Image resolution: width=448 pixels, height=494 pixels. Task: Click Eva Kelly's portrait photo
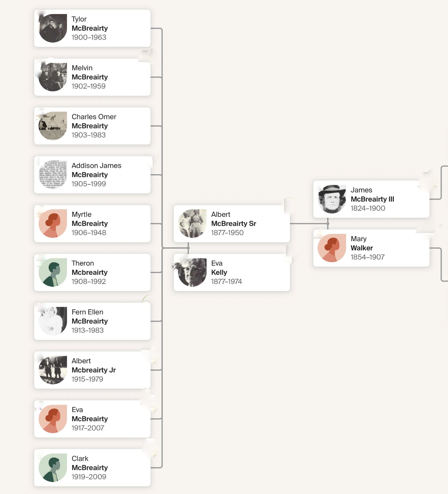pos(192,272)
